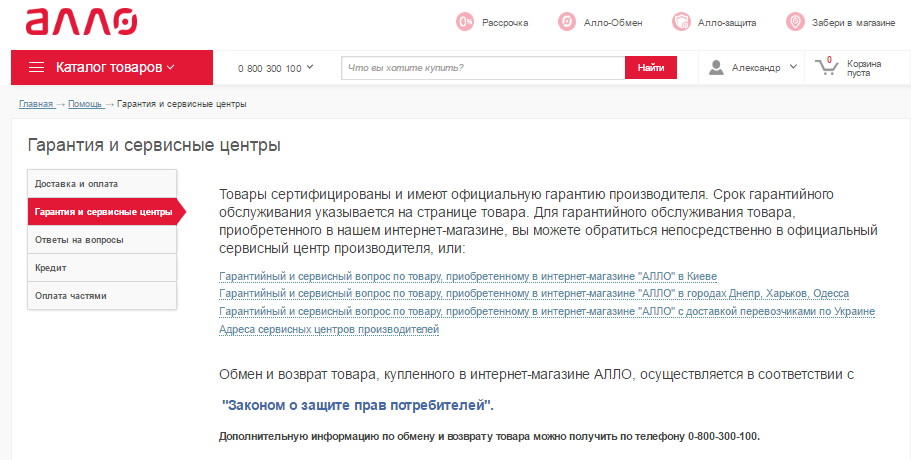
Task: Open the Александр account dropdown
Action: [764, 68]
